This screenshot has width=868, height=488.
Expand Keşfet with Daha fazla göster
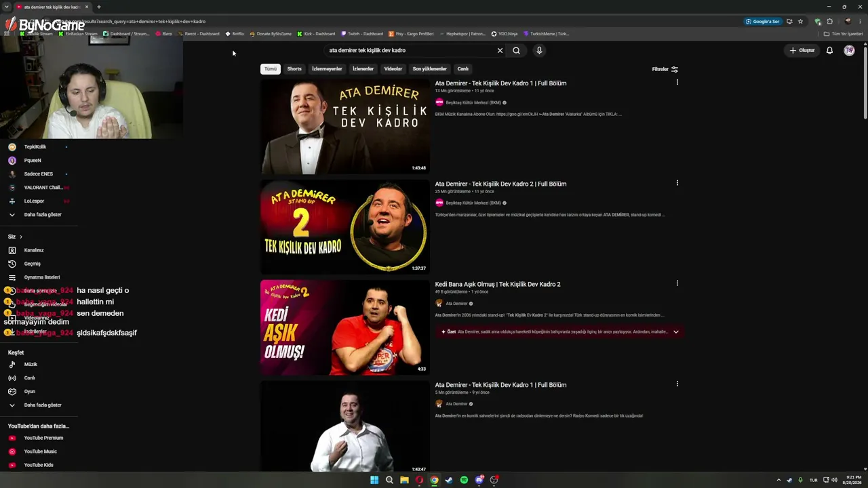click(42, 405)
